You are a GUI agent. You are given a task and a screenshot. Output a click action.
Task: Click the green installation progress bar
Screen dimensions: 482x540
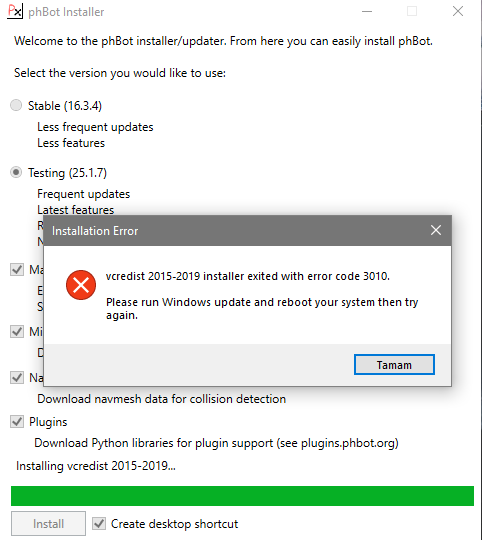242,496
